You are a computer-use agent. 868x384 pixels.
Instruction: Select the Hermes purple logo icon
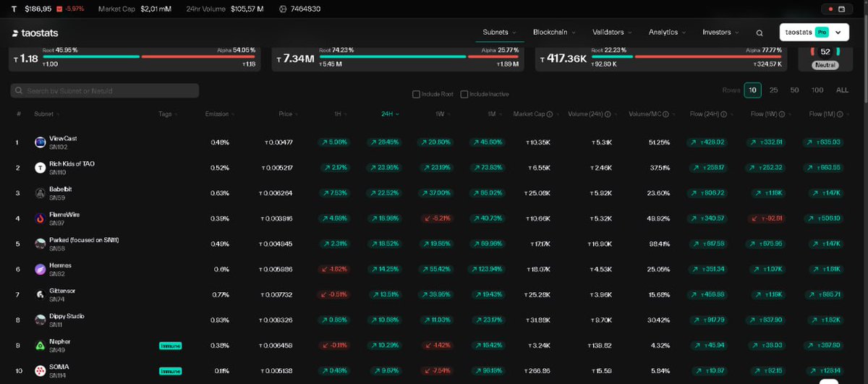pyautogui.click(x=41, y=269)
